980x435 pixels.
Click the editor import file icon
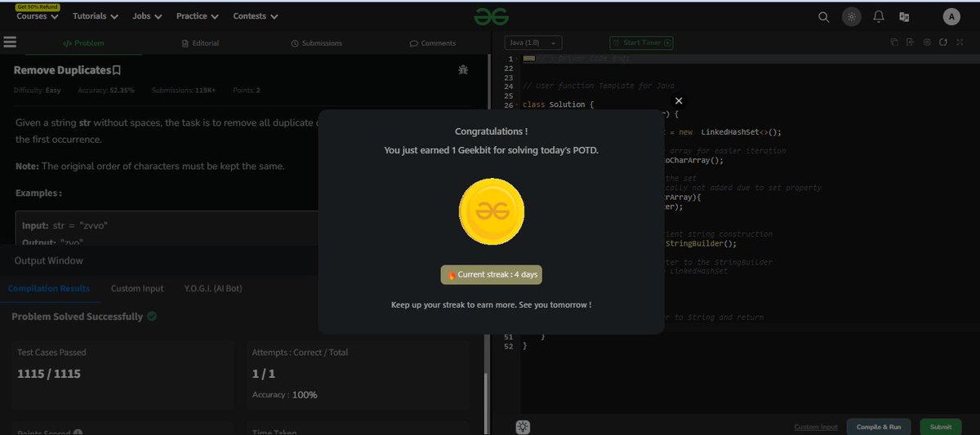911,42
